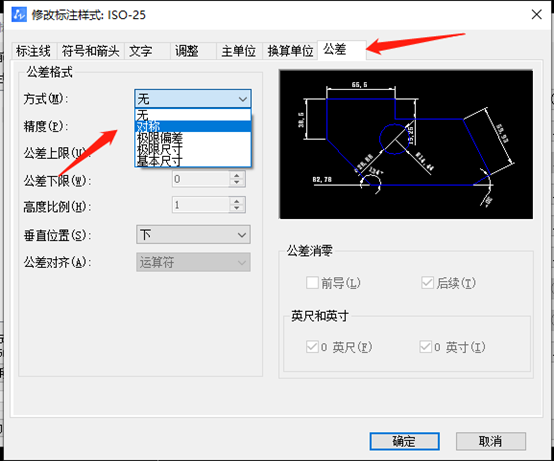Click the 取消 button
This screenshot has height=461, width=554.
tap(491, 441)
